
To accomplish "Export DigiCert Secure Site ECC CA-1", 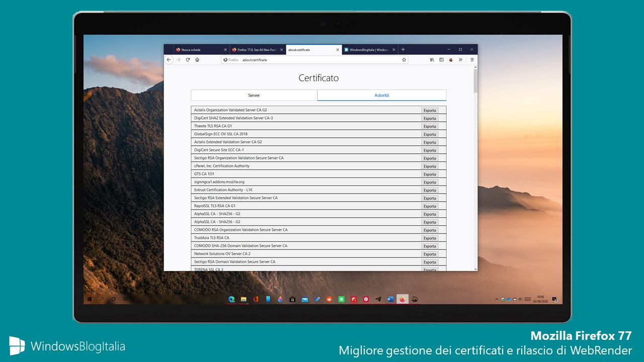I will [x=430, y=150].
